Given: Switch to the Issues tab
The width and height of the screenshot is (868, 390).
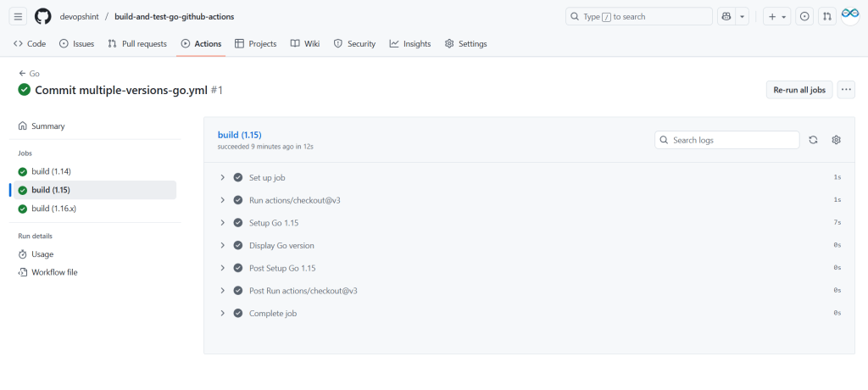Looking at the screenshot, I should point(76,44).
